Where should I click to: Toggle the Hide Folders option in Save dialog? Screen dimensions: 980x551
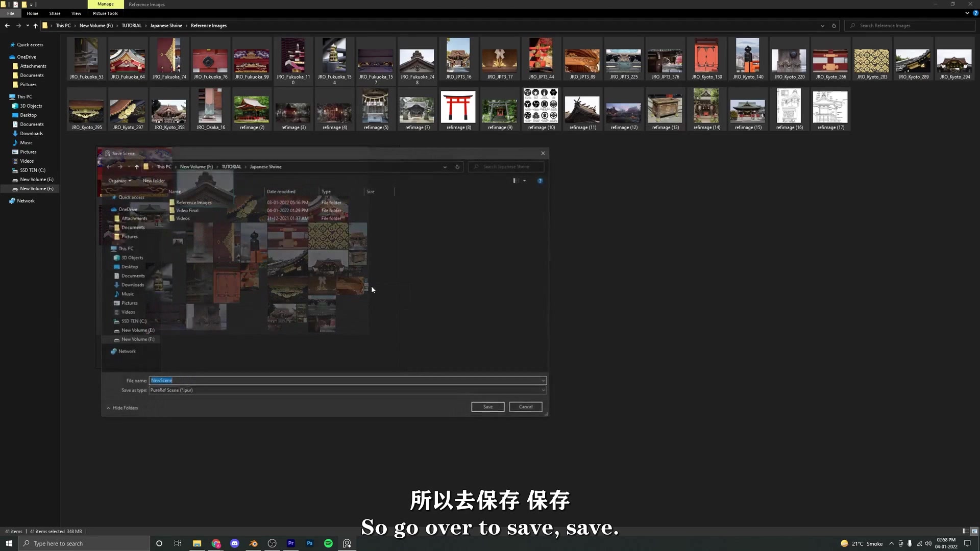[x=124, y=408]
